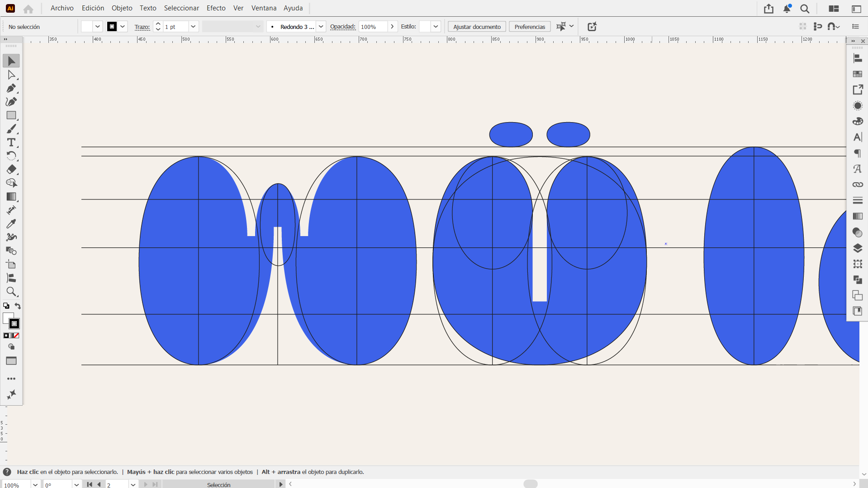Click the Opacidad value field
The image size is (868, 488).
pos(373,27)
